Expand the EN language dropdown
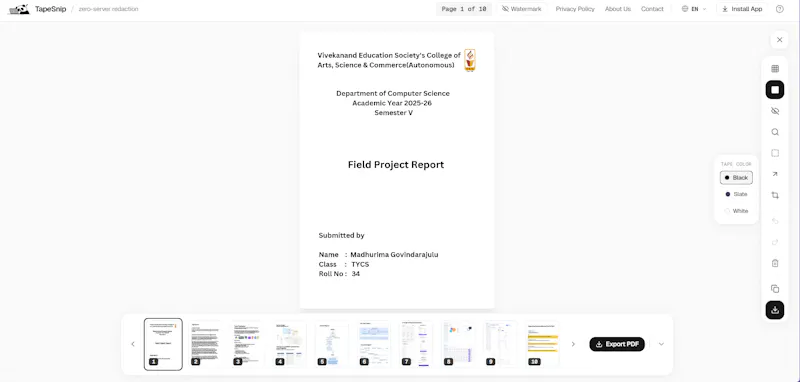 (694, 9)
